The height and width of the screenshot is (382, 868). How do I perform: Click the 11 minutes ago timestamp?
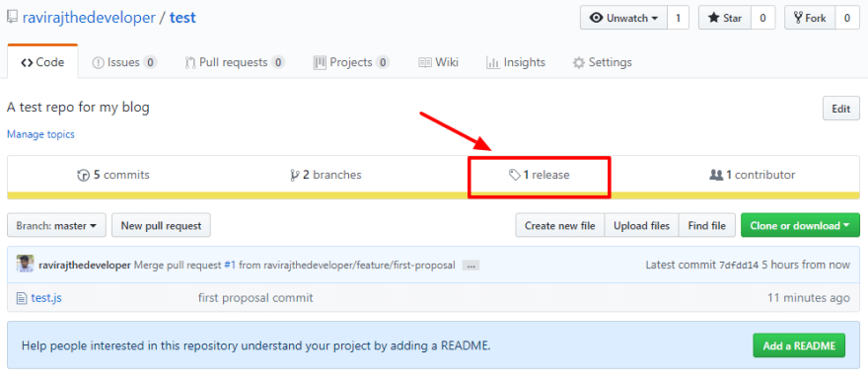click(808, 298)
